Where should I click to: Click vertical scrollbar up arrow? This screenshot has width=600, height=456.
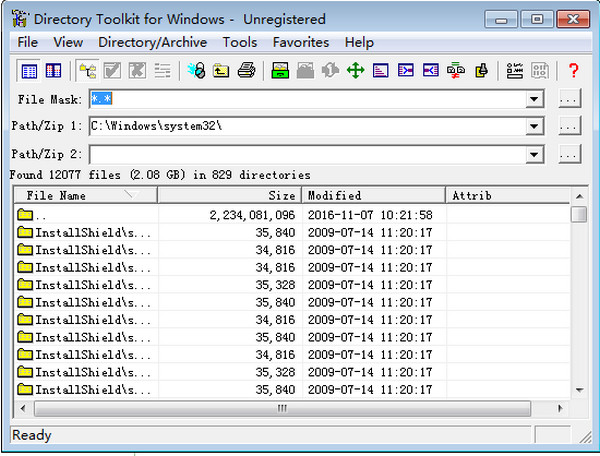(579, 196)
